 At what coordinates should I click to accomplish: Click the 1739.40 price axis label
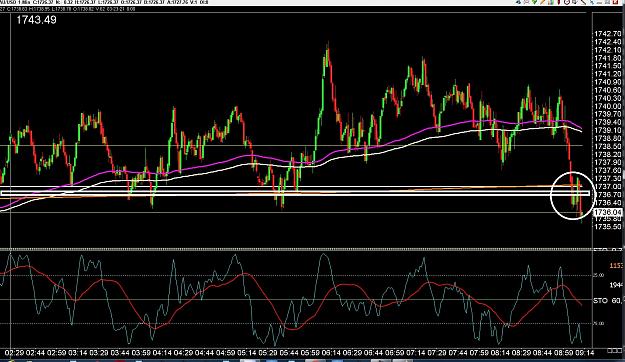(x=607, y=122)
